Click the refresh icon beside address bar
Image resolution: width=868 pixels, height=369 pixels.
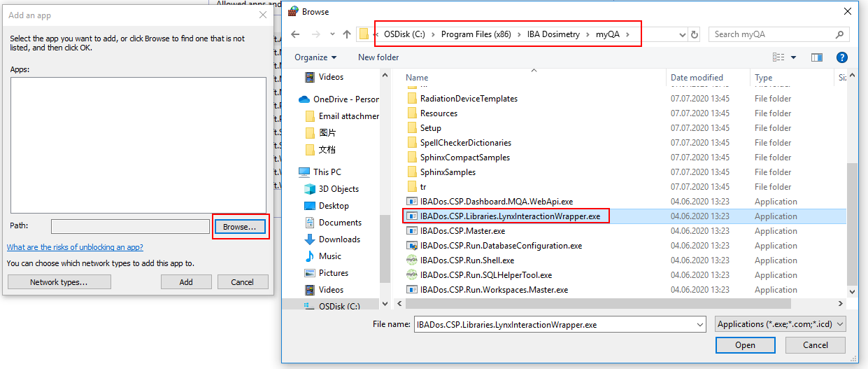[695, 34]
